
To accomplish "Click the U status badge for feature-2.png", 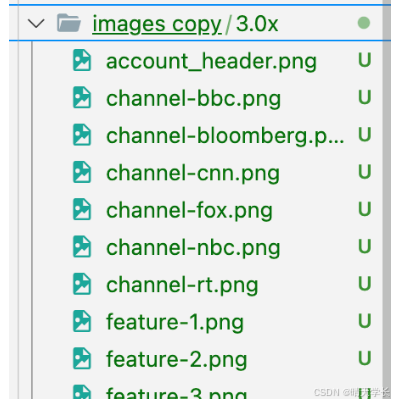I will click(364, 359).
